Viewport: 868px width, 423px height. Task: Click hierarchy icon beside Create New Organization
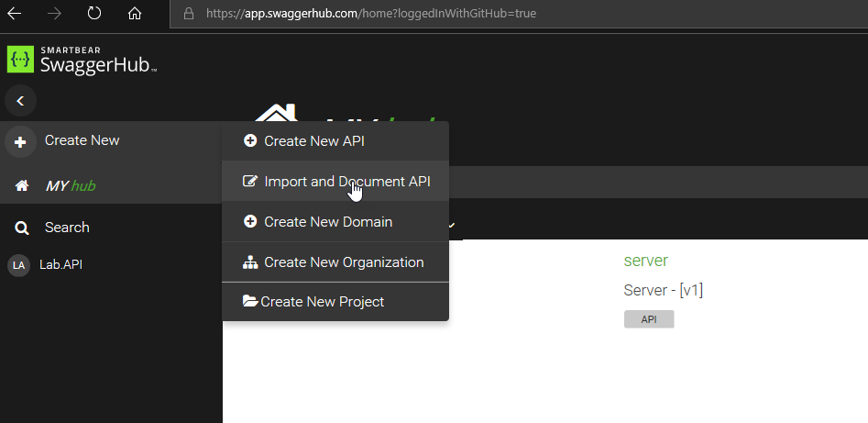(x=250, y=262)
